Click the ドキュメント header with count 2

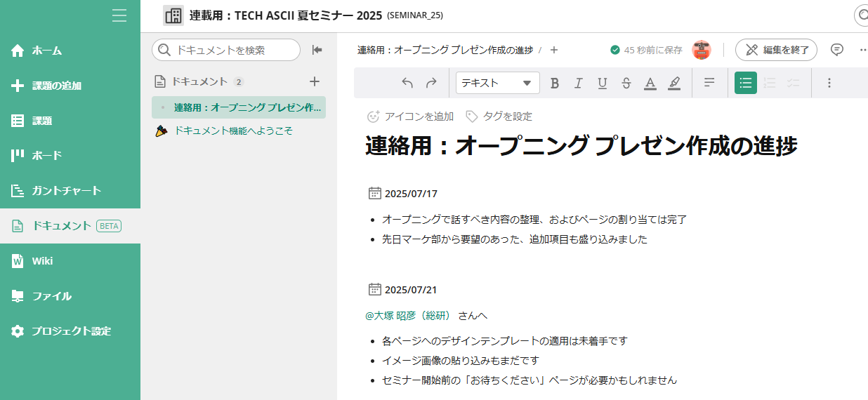199,81
